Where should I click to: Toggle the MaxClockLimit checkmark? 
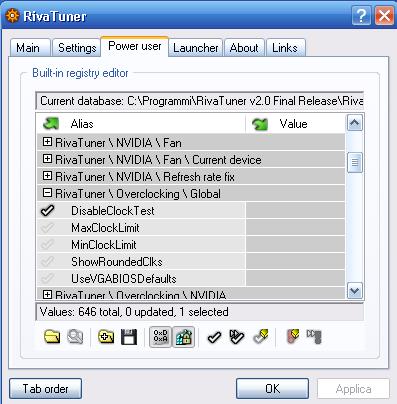coord(47,227)
